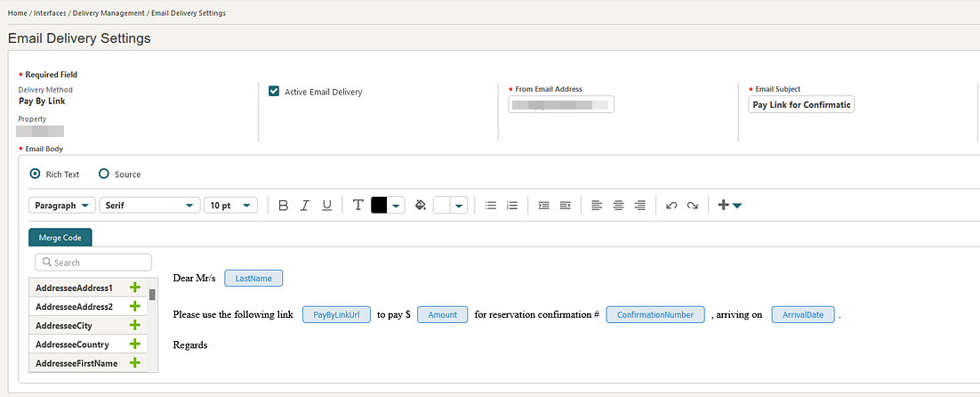This screenshot has width=980, height=397.
Task: Insert a numbered list
Action: click(x=512, y=205)
